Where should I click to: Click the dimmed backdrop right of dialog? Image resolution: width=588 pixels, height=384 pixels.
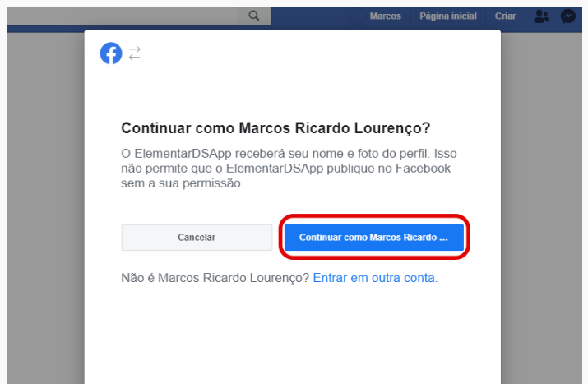(541, 208)
